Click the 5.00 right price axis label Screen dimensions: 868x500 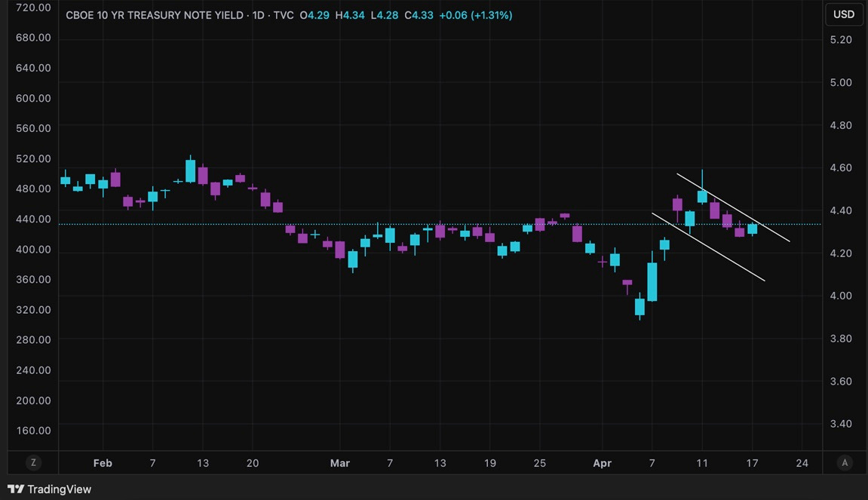pos(841,82)
